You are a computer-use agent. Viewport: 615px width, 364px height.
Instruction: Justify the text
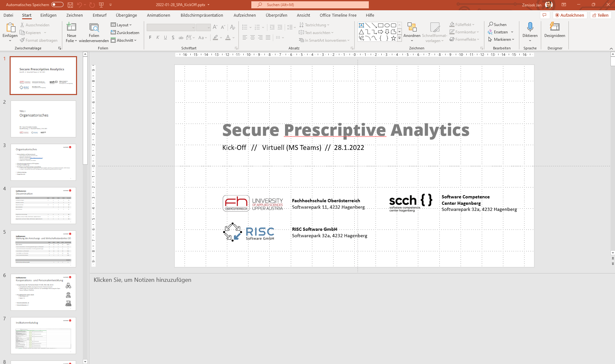pos(268,38)
